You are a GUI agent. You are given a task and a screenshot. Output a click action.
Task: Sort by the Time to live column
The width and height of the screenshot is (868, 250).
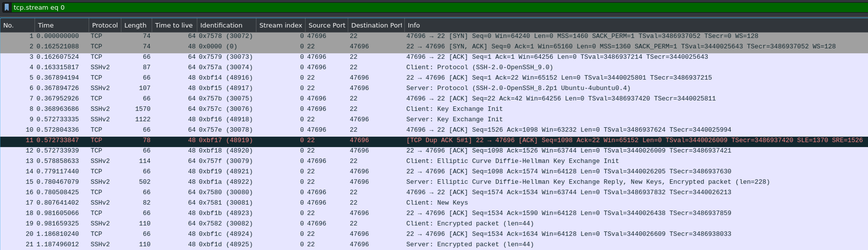(x=174, y=25)
